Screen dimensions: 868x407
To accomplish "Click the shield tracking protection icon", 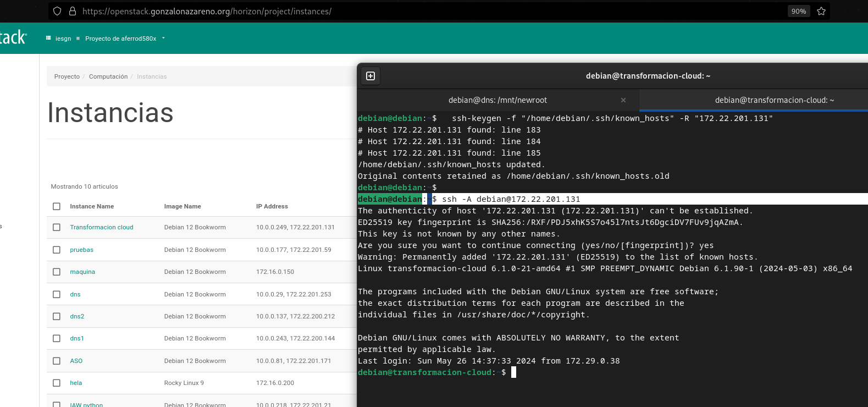I will point(57,11).
